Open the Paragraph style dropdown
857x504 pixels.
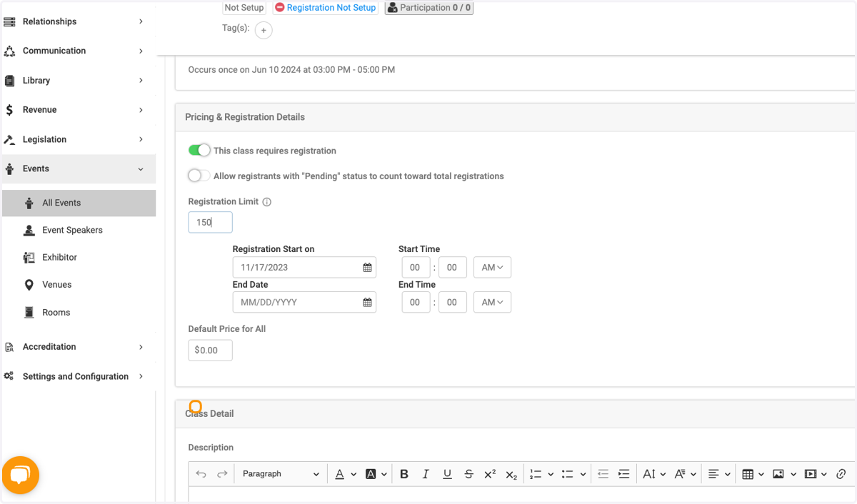coord(280,474)
